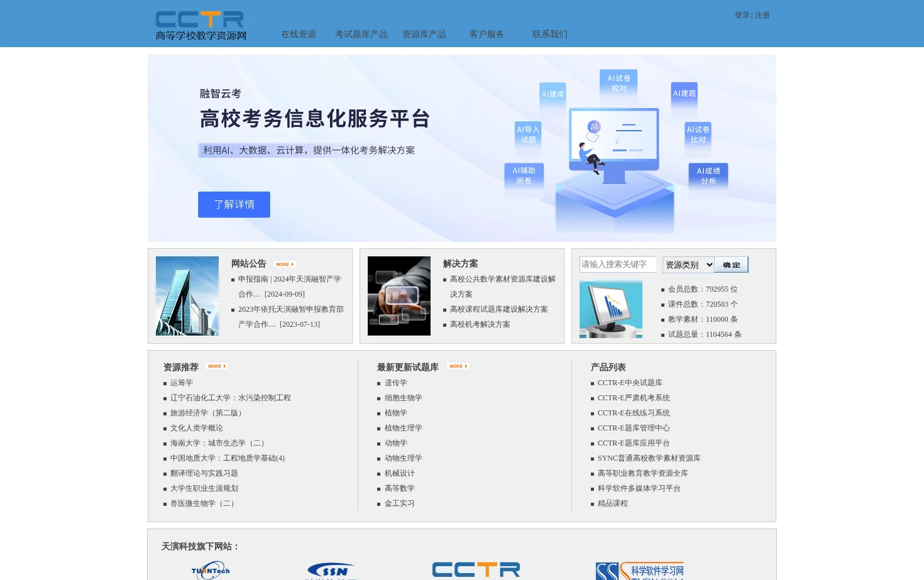The image size is (924, 580).
Task: Open the 资源类别 dropdown
Action: click(688, 265)
